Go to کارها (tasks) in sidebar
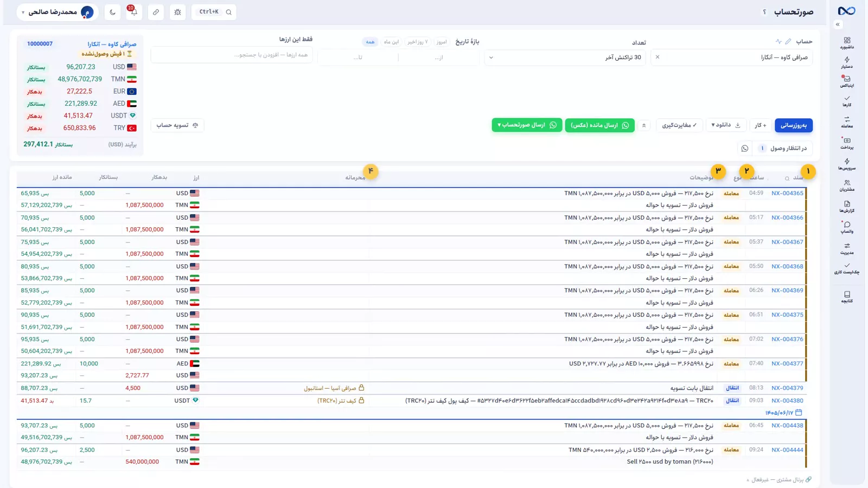The width and height of the screenshot is (868, 488). (847, 101)
